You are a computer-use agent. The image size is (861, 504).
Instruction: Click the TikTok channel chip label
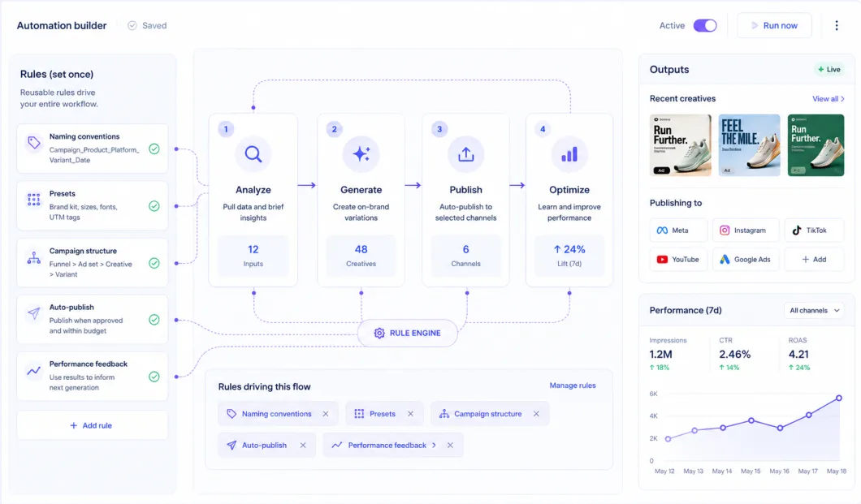[x=816, y=230]
